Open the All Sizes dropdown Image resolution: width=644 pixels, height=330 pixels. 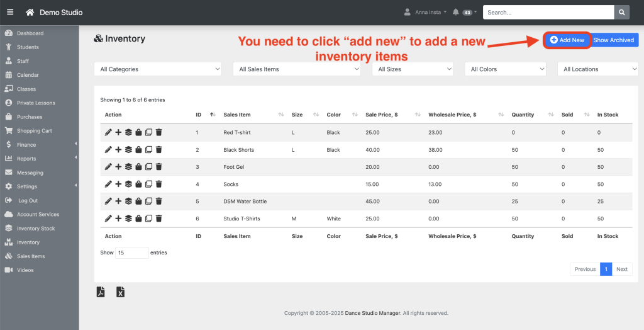[413, 69]
